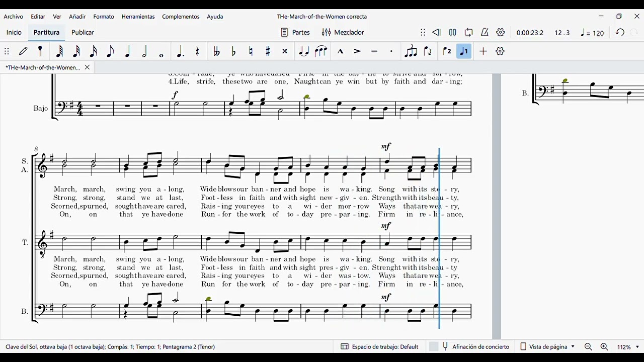Switch to the Inicio tab

(14, 32)
